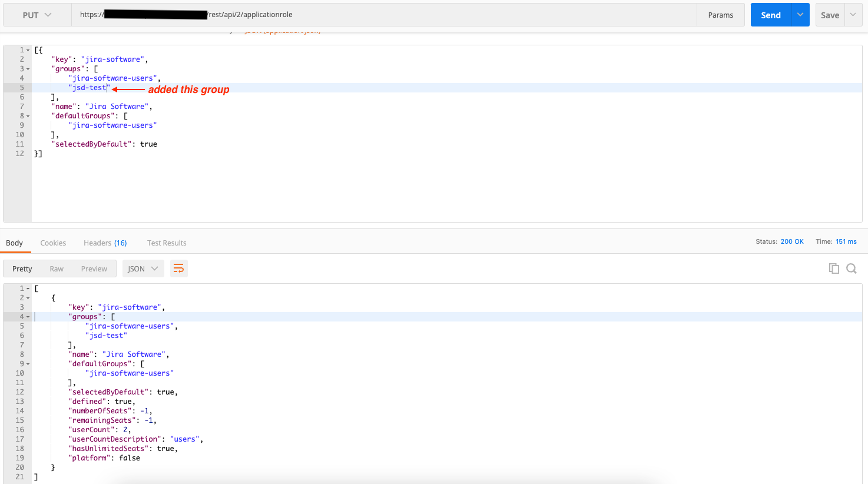Open the Send button dropdown arrow
The width and height of the screenshot is (868, 484).
800,15
